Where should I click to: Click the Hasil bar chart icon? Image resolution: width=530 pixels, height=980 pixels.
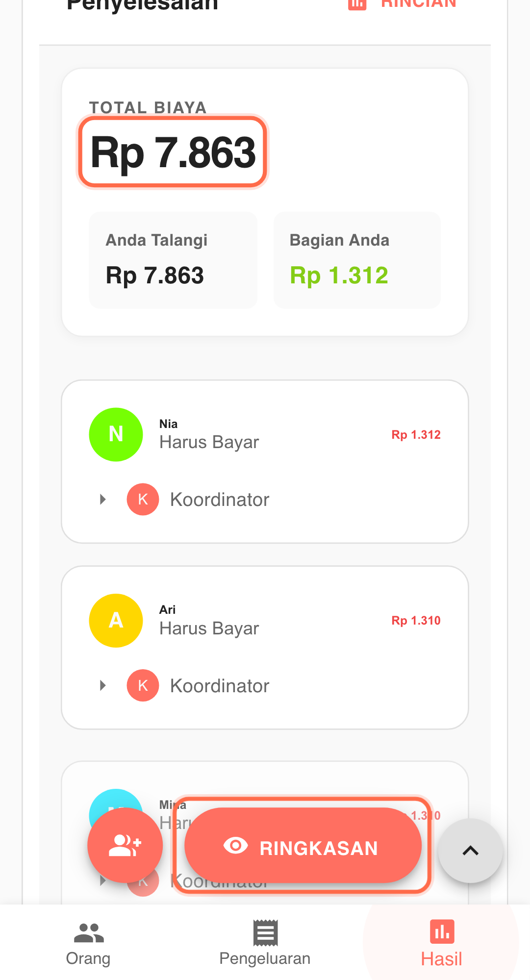(442, 931)
